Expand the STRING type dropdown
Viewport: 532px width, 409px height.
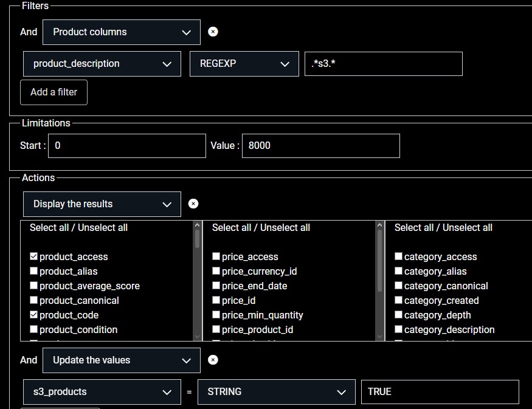coord(277,392)
